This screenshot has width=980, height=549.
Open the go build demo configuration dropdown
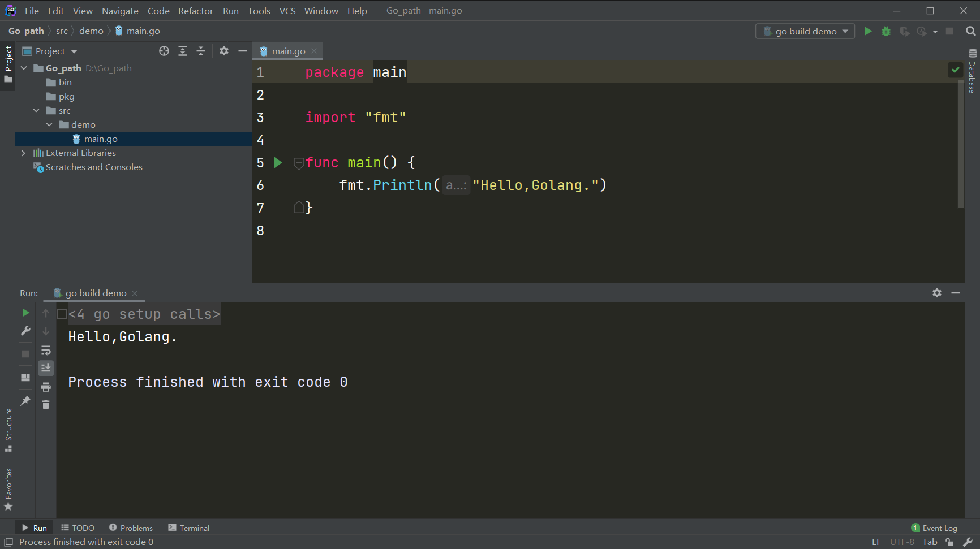[x=805, y=31]
